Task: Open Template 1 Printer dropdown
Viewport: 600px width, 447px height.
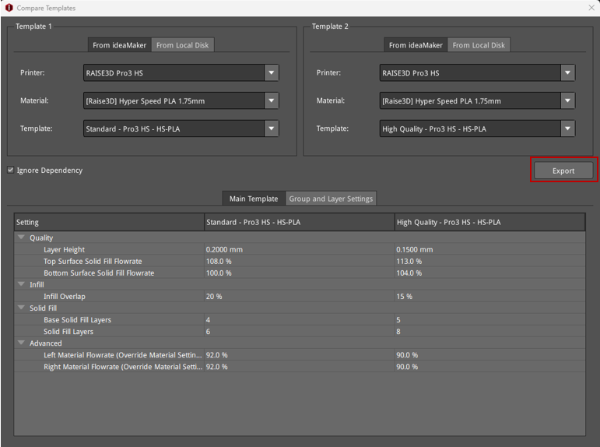Action: 180,73
